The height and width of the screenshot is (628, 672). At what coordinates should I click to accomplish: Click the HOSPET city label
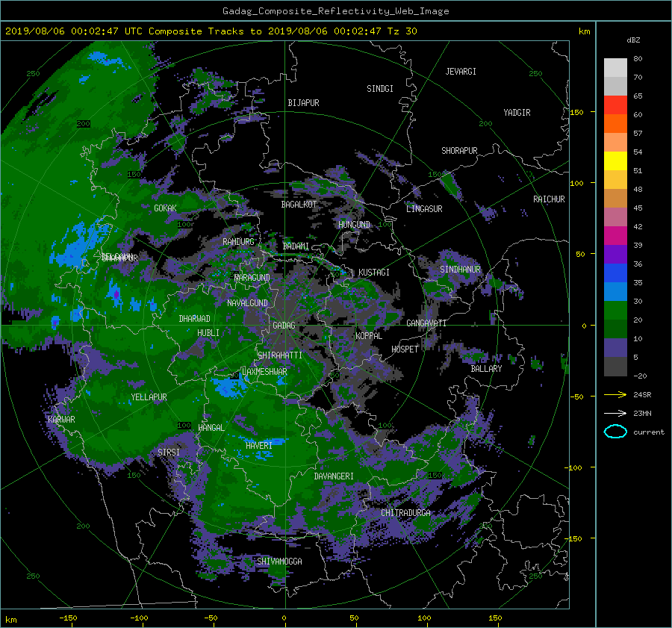click(405, 349)
